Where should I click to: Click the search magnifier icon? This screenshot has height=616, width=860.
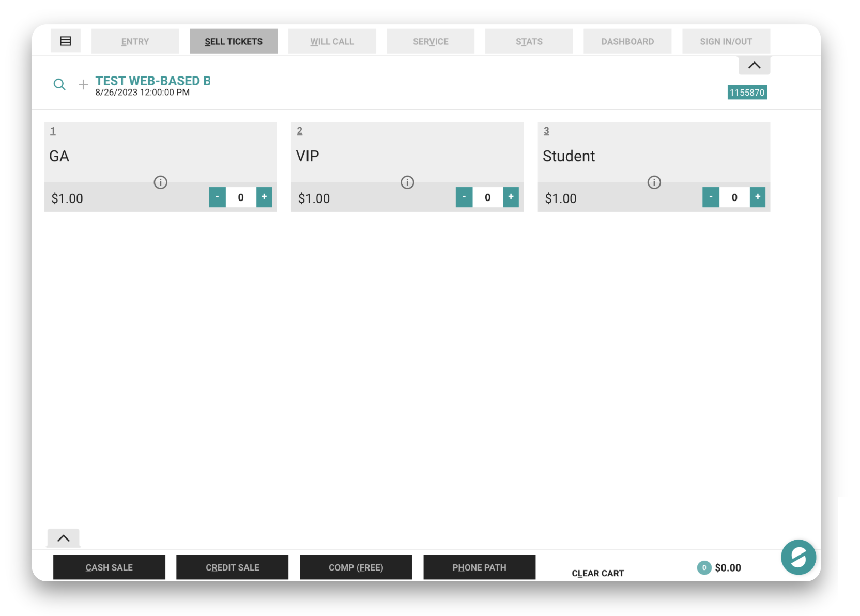[59, 84]
